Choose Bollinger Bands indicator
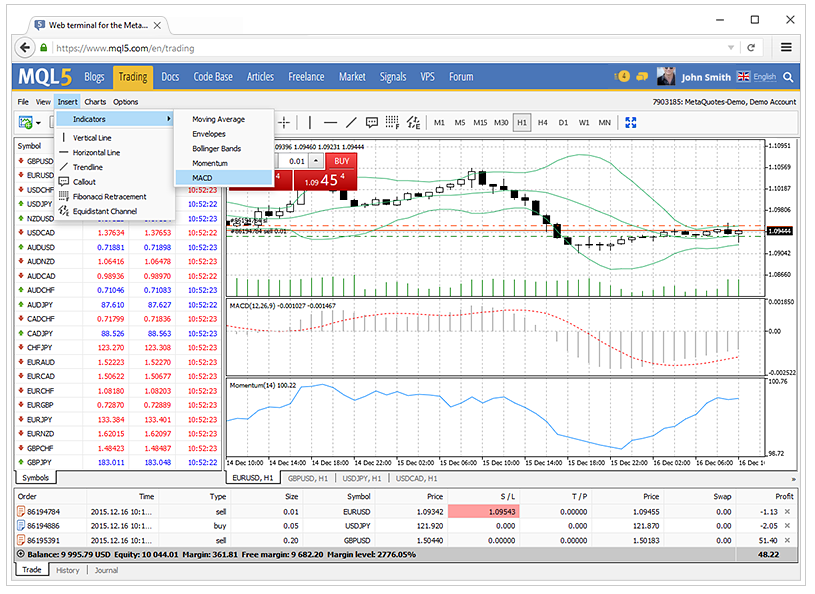This screenshot has height=594, width=815. tap(216, 149)
